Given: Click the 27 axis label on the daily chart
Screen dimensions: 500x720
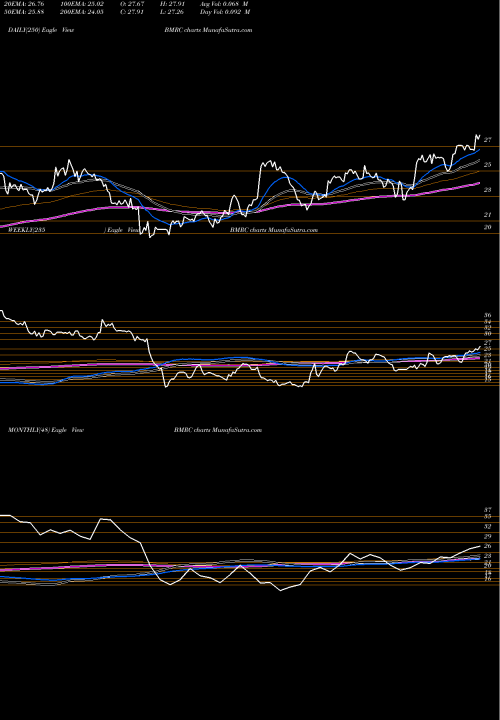Looking at the screenshot, I should (488, 140).
